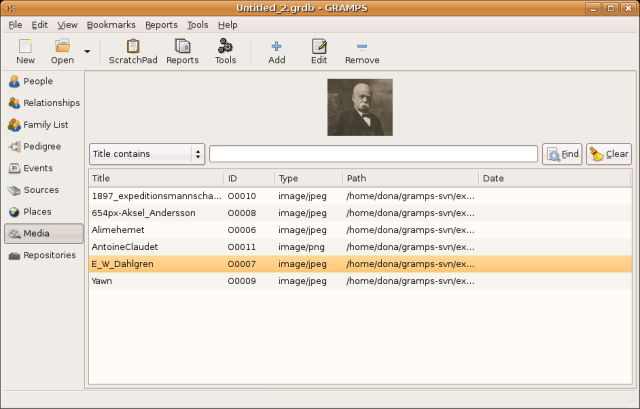The height and width of the screenshot is (409, 640).
Task: Click the portrait preview thumbnail
Action: (x=360, y=108)
